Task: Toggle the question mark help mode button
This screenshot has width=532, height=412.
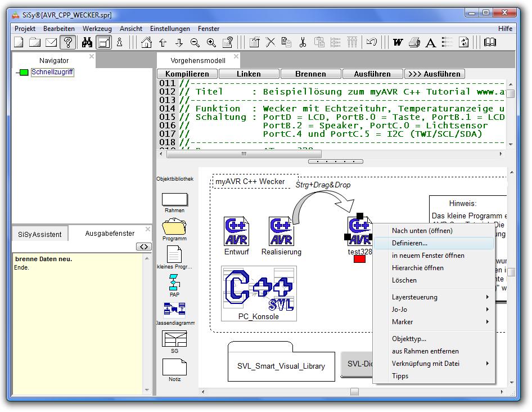Action: (x=68, y=42)
